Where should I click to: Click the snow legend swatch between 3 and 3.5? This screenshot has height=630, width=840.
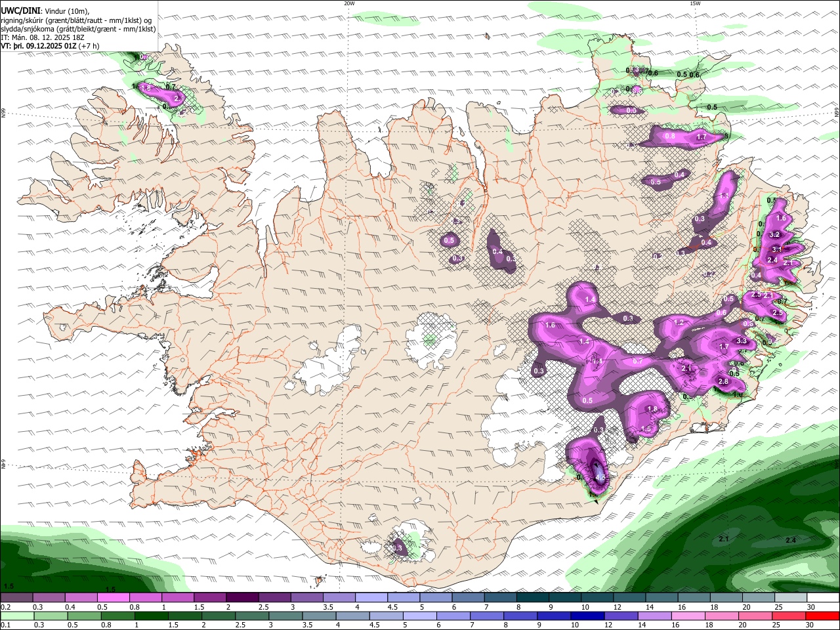[307, 598]
